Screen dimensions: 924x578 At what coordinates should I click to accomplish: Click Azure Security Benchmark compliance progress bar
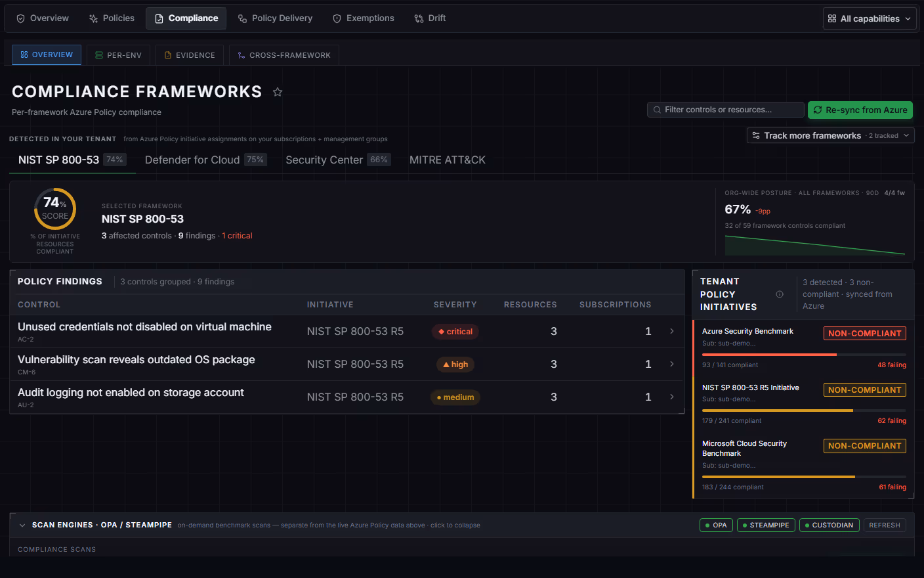[804, 355]
